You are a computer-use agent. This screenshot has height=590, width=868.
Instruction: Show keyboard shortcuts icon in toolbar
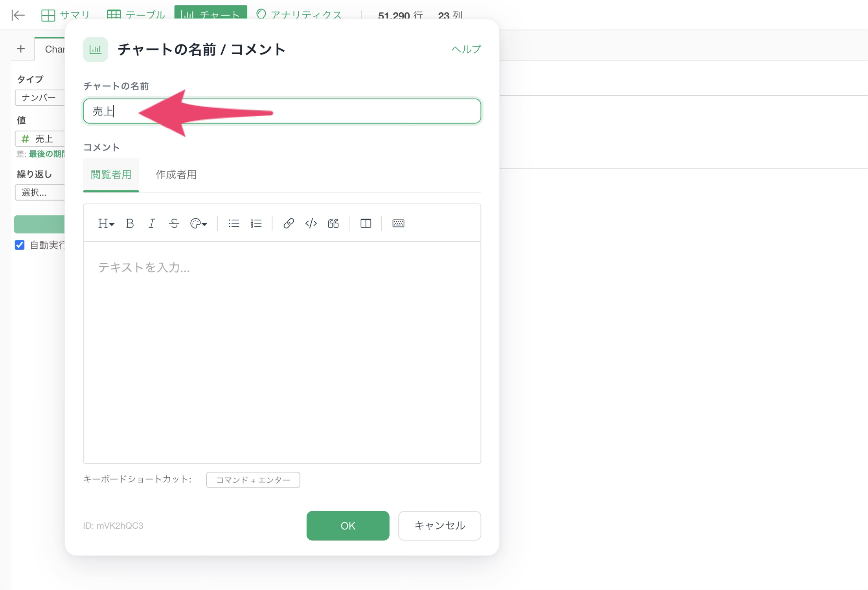[x=398, y=224]
